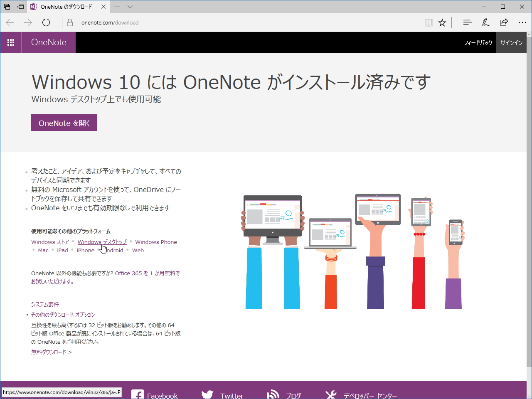Viewport: 532px width, 399px height.
Task: Click the OneNote を開く button
Action: tap(64, 122)
